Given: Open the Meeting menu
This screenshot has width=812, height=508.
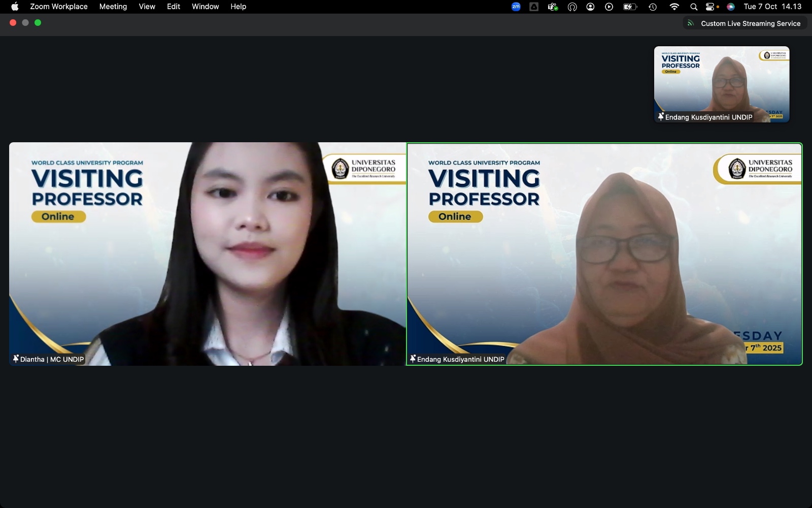Looking at the screenshot, I should (113, 7).
